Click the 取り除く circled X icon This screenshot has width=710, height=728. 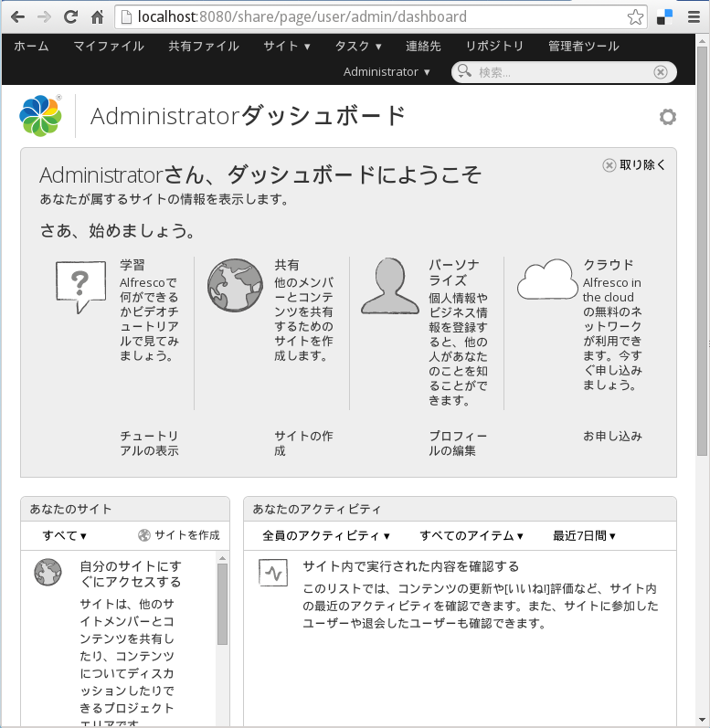609,164
